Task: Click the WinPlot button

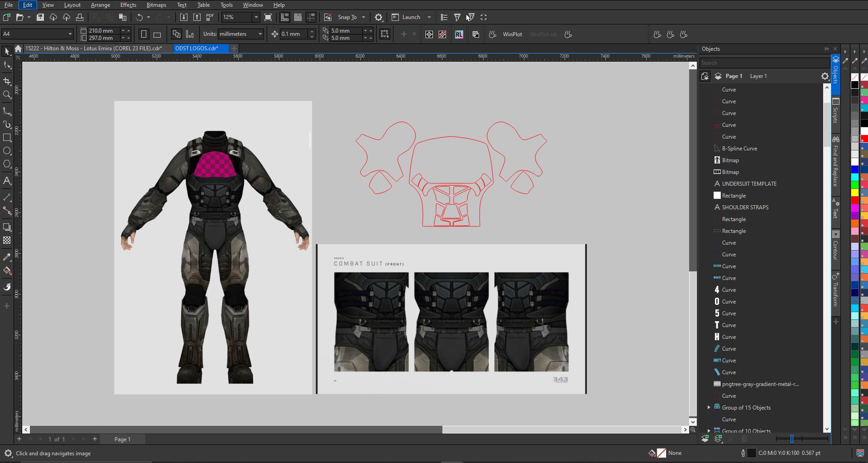Action: pyautogui.click(x=512, y=34)
